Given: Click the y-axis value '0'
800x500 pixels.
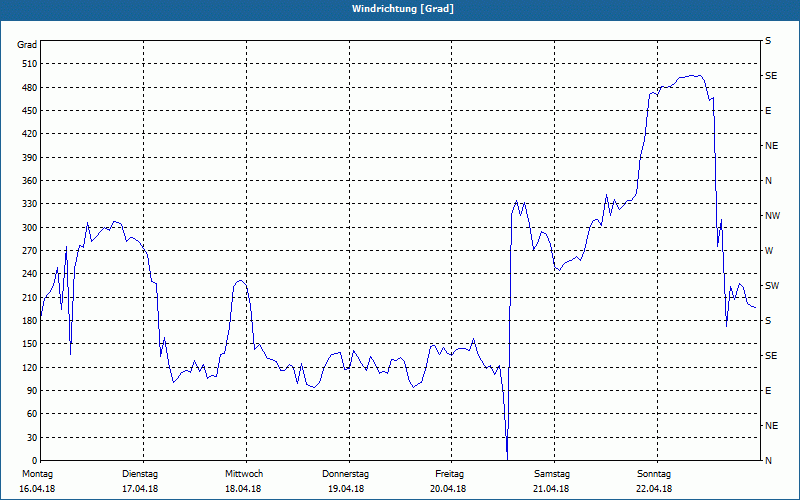Looking at the screenshot, I should pos(35,461).
